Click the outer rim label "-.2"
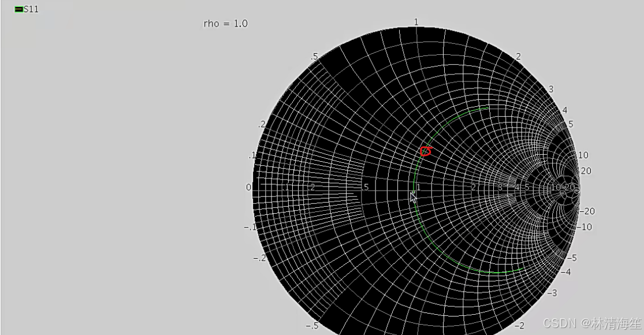 point(259,258)
